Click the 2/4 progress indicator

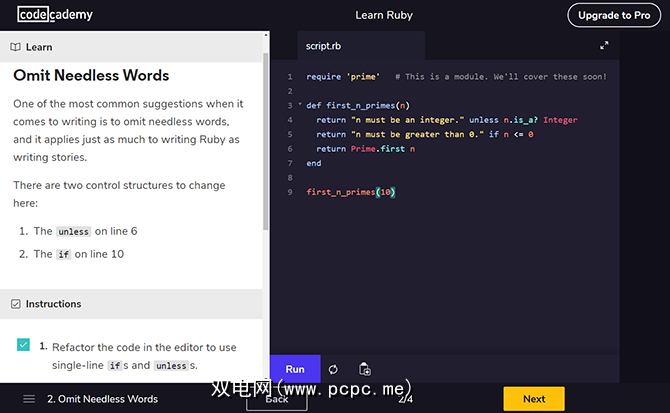tap(406, 399)
